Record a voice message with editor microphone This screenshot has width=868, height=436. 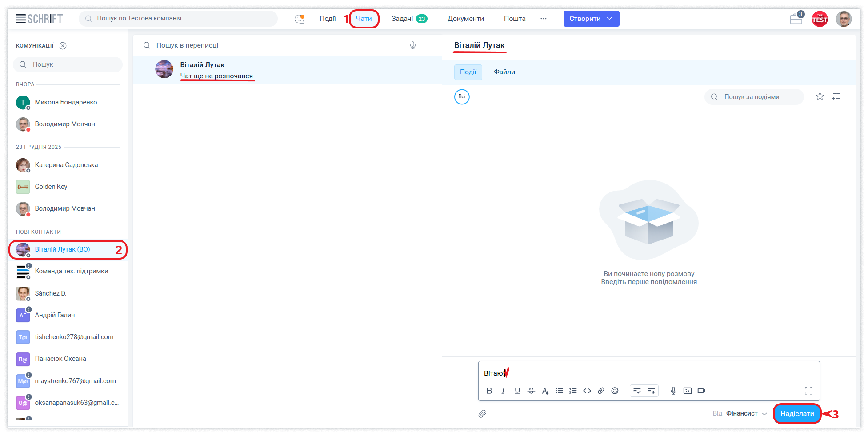[x=673, y=391]
